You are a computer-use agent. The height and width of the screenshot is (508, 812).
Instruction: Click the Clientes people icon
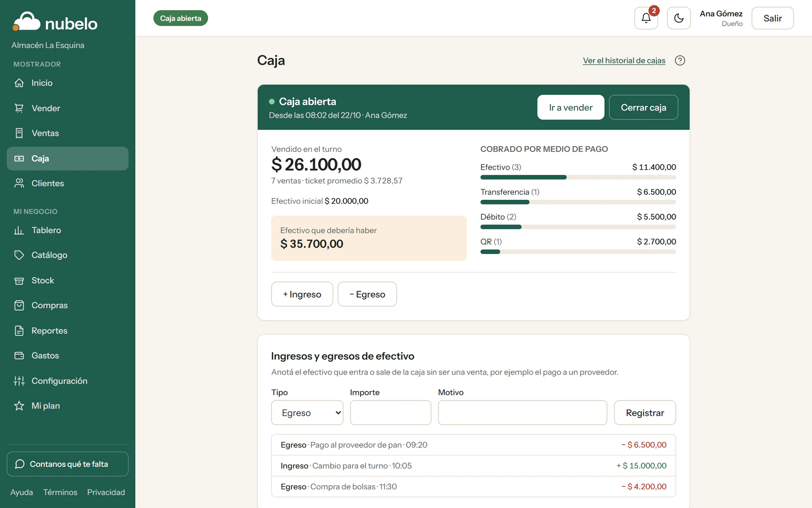tap(19, 183)
